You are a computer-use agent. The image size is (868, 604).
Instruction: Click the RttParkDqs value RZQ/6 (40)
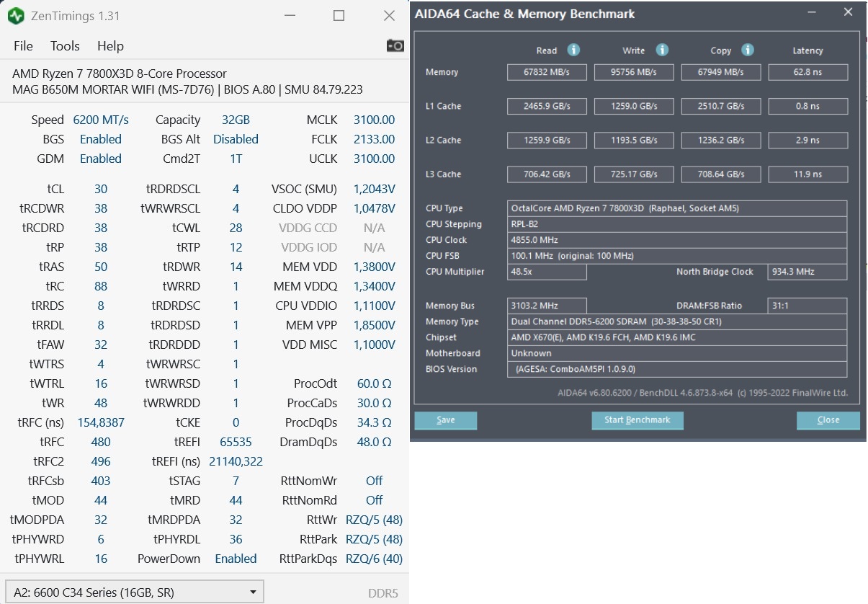point(374,559)
